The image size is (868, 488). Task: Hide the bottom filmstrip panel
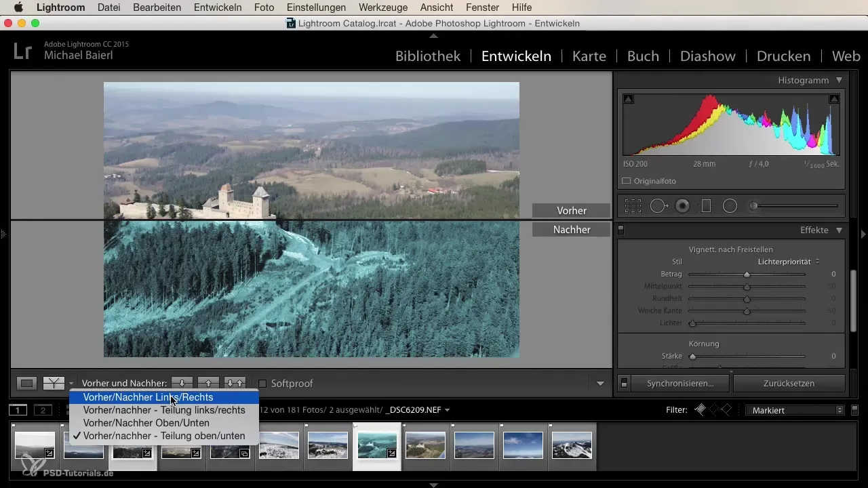(434, 485)
